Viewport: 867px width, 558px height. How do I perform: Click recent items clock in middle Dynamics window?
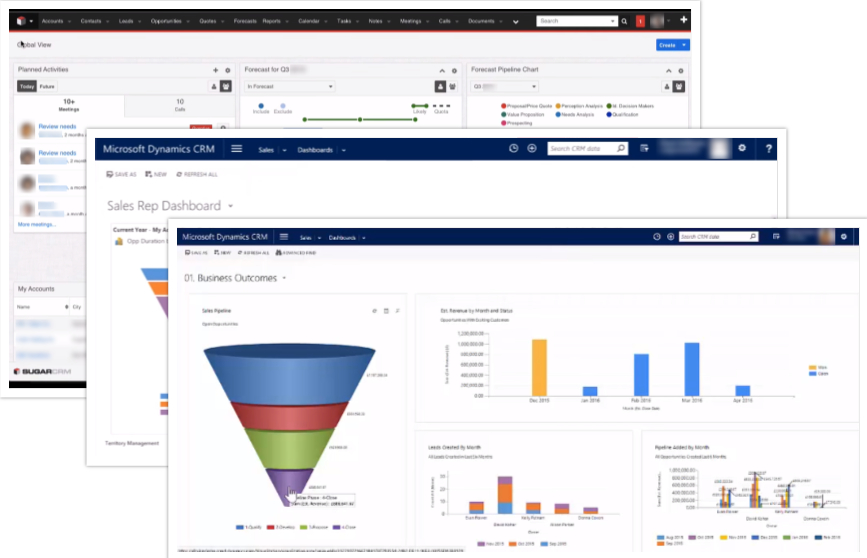tap(514, 148)
